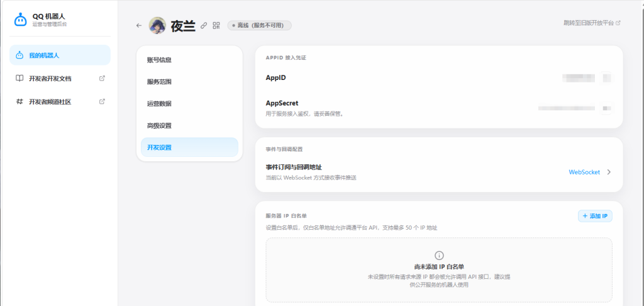This screenshot has width=644, height=306.
Task: Click the external-link icon beside 开发者频道社区
Action: click(x=103, y=101)
